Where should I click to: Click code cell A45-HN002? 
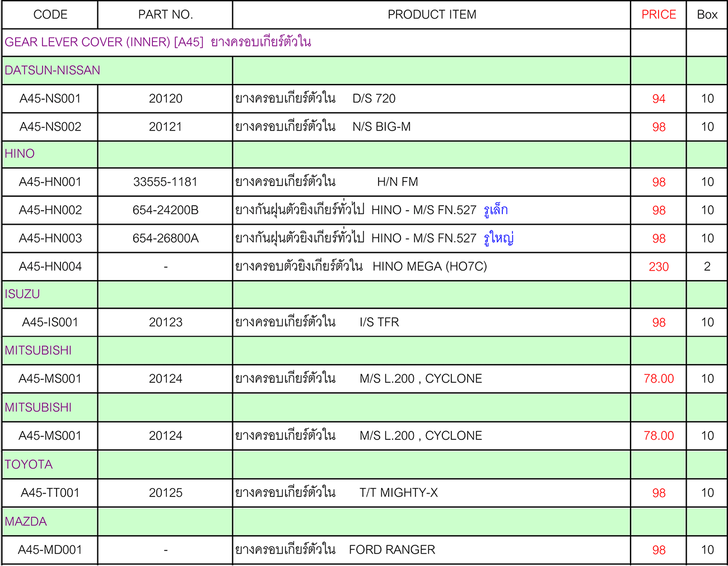tap(50, 210)
